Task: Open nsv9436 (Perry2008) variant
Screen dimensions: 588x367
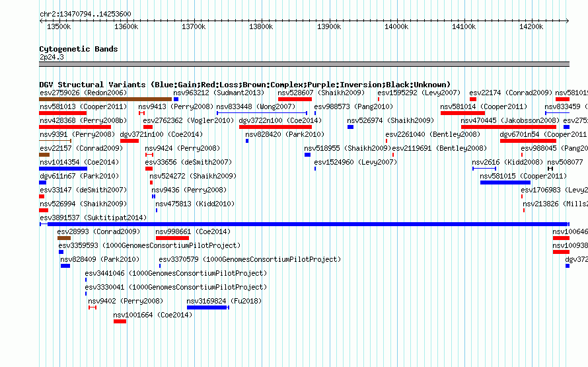Action: click(x=189, y=190)
